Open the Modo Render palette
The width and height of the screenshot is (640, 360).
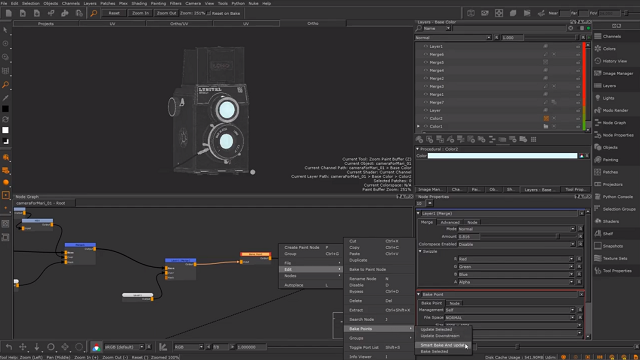[615, 110]
